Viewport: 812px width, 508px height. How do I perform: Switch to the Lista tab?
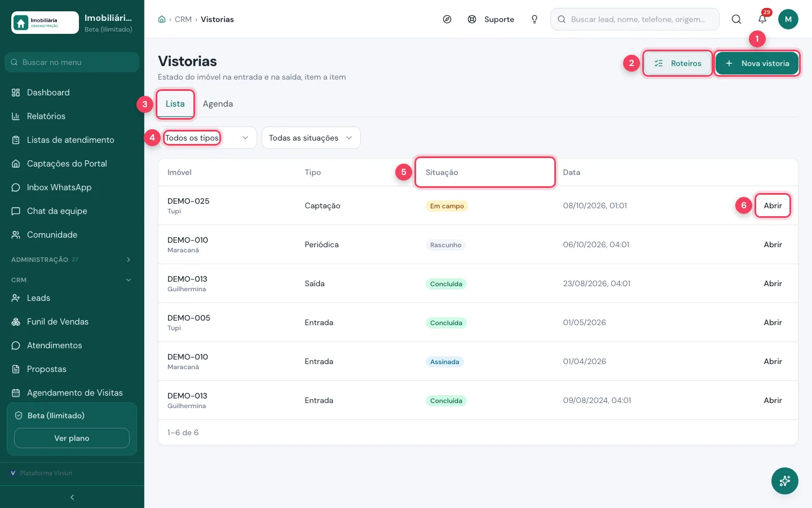175,104
